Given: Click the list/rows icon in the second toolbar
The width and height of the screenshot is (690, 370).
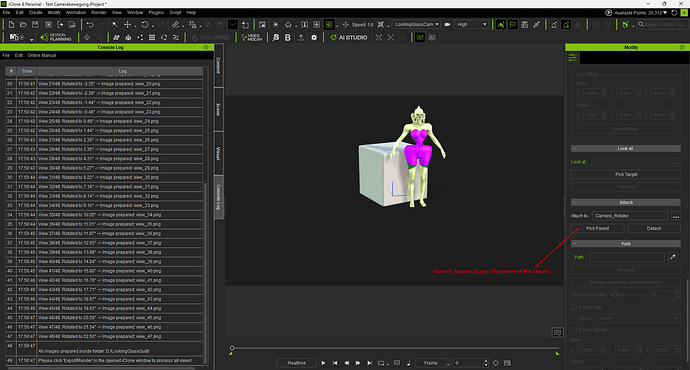Looking at the screenshot, I should click(152, 37).
